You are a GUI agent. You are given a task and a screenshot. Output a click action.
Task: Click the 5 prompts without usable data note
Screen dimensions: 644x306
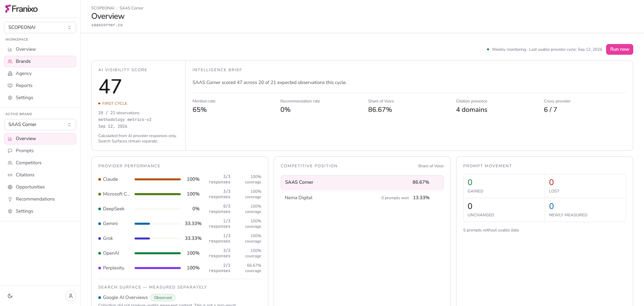pos(491,230)
